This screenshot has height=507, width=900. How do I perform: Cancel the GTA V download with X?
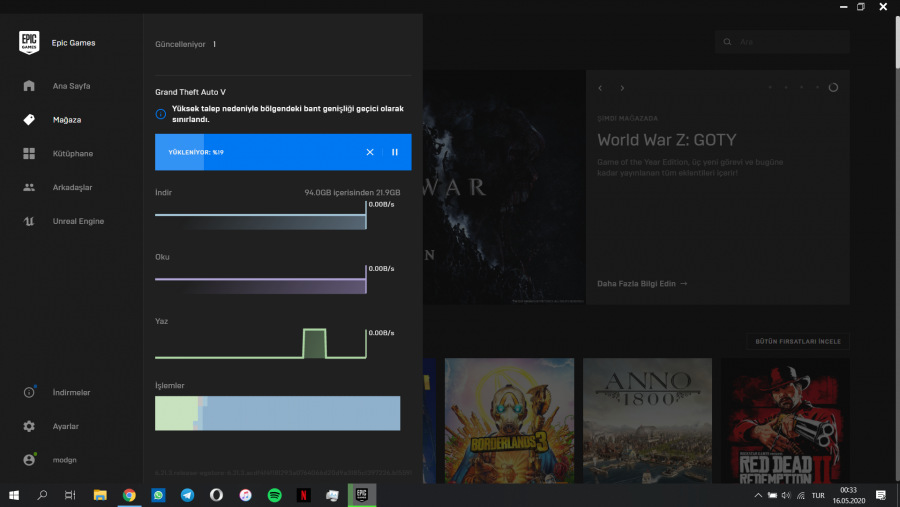point(370,152)
